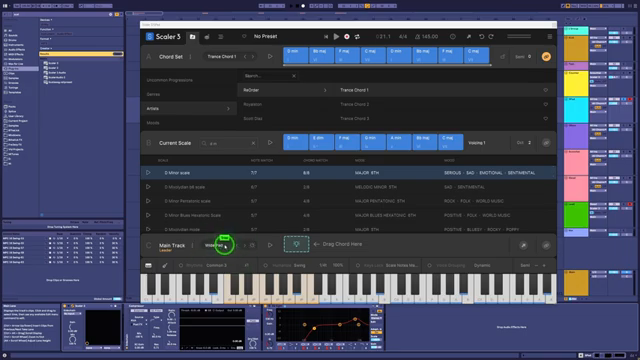Image resolution: width=640 pixels, height=360 pixels.
Task: Open the Wide Pad sound selector in Main Track
Action: [215, 245]
